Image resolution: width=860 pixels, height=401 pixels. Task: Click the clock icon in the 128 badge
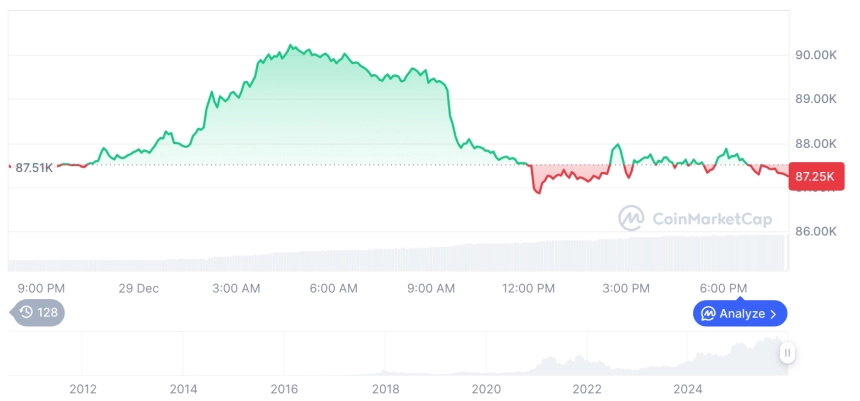point(26,312)
